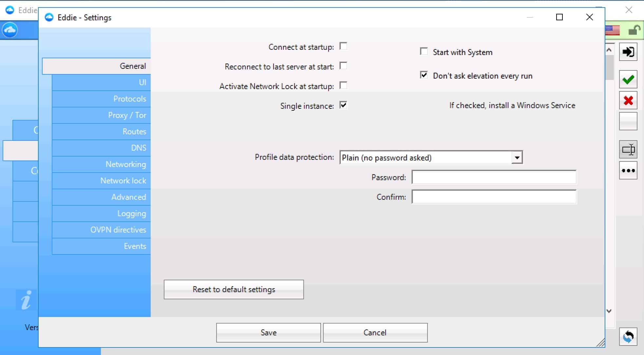Open the Events tab
644x355 pixels.
[101, 246]
